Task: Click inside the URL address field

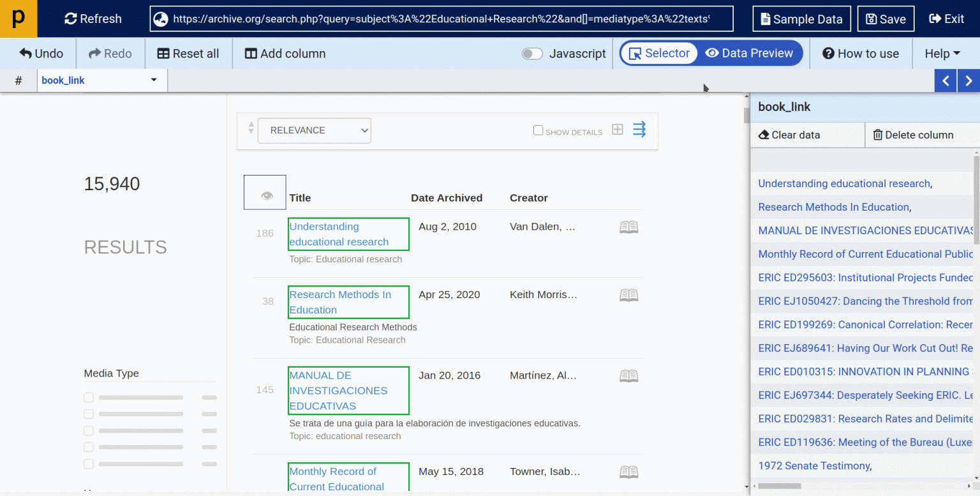Action: tap(440, 19)
